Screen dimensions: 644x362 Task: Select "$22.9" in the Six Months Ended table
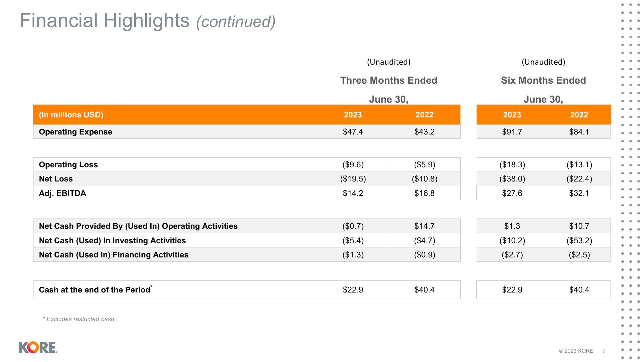(512, 290)
